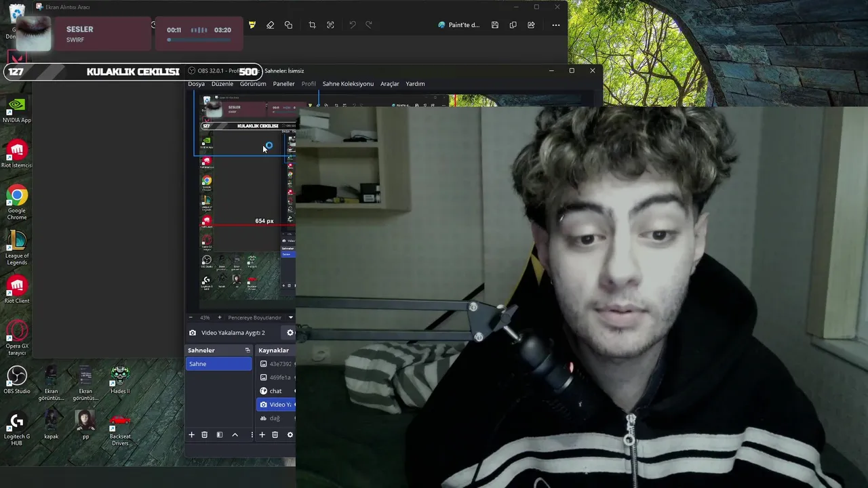The width and height of the screenshot is (868, 488).
Task: Open the Riot İstemcisi desktop shortcut
Action: pos(17,155)
